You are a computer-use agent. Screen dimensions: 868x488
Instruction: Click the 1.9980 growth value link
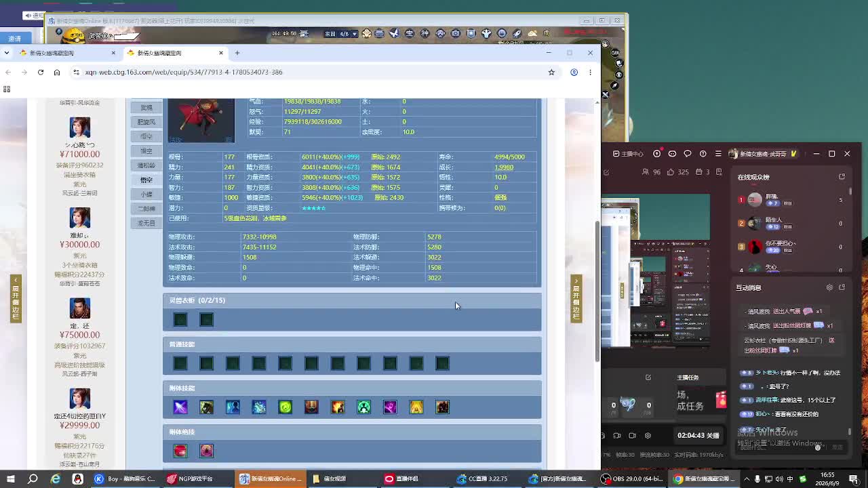(504, 167)
